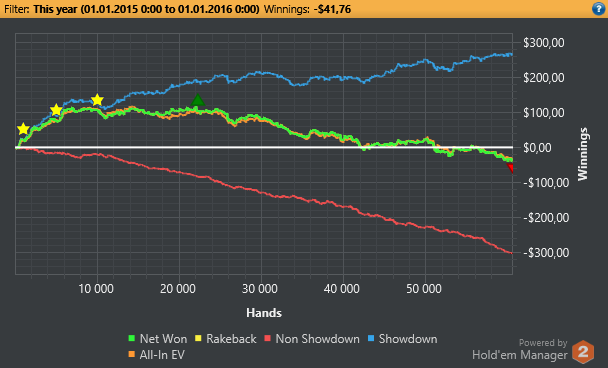Toggle the Non Showdown legend series
Image resolution: width=608 pixels, height=368 pixels.
tap(312, 339)
